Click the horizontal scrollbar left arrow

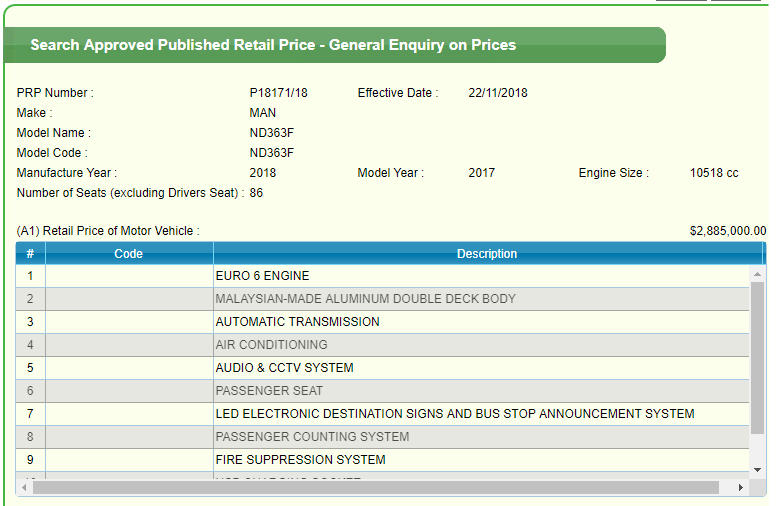coord(24,487)
